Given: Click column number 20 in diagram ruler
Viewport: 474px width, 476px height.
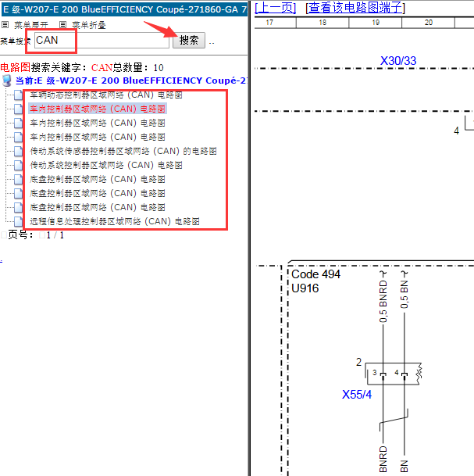Looking at the screenshot, I should click(x=429, y=23).
